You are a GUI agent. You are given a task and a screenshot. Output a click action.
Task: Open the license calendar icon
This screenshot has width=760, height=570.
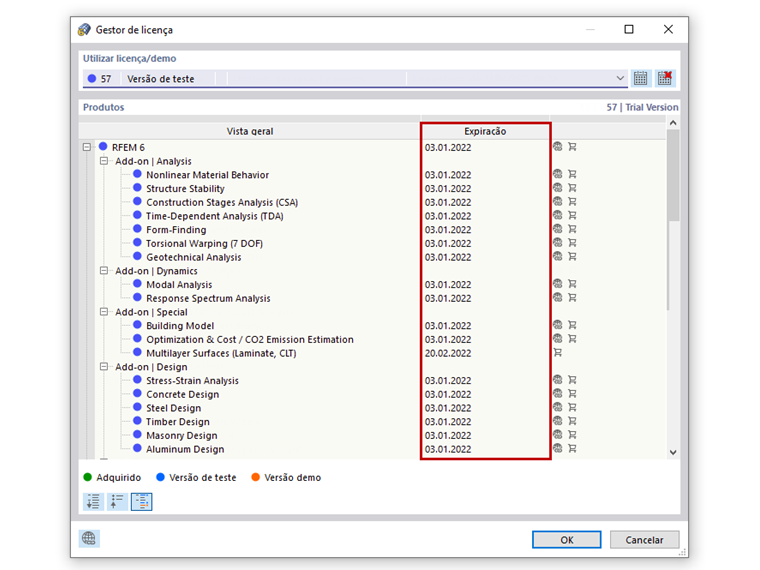click(x=640, y=78)
